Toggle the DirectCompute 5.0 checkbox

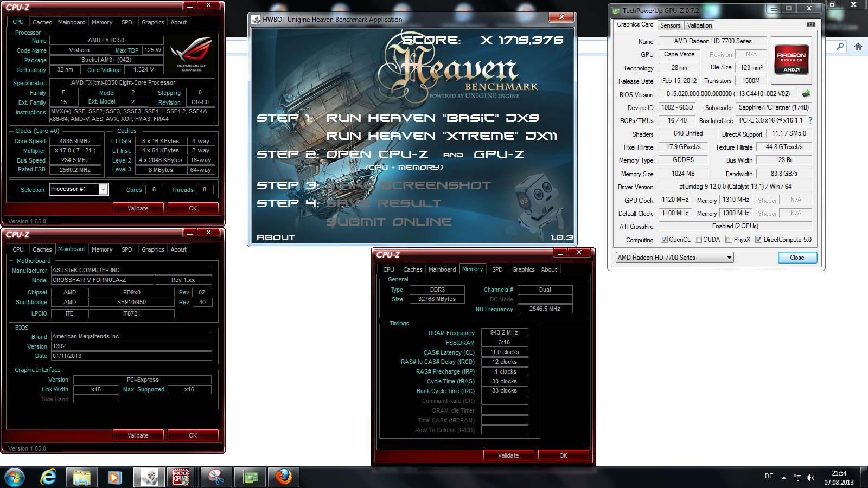pos(758,240)
